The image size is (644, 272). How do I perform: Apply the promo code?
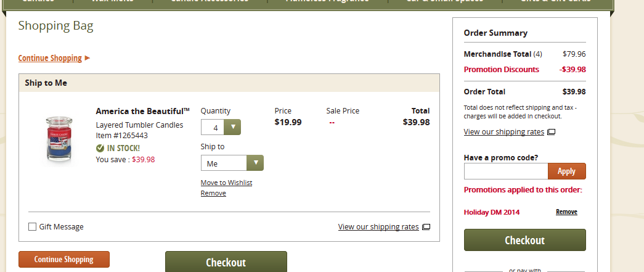pos(566,171)
